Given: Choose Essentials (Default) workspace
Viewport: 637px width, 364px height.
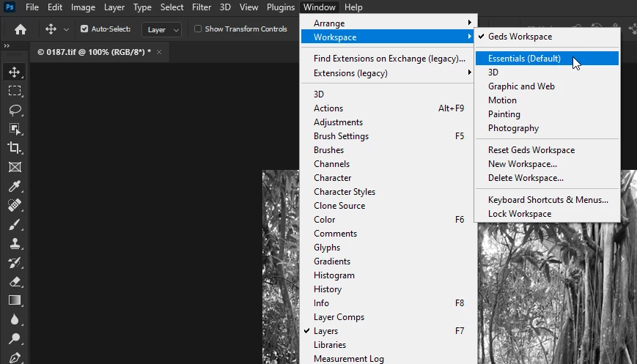Looking at the screenshot, I should pyautogui.click(x=548, y=59).
